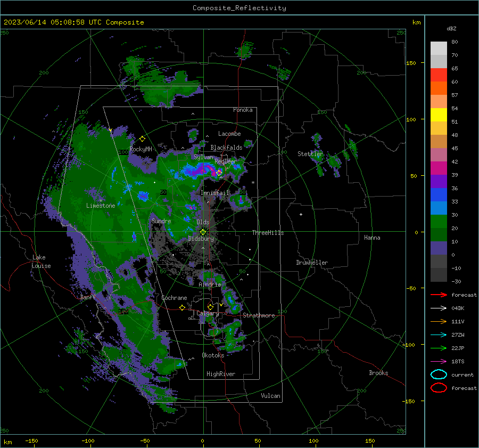The height and width of the screenshot is (448, 479).
Task: Select the magenta 39–42 dBZ swatch
Action: click(439, 168)
